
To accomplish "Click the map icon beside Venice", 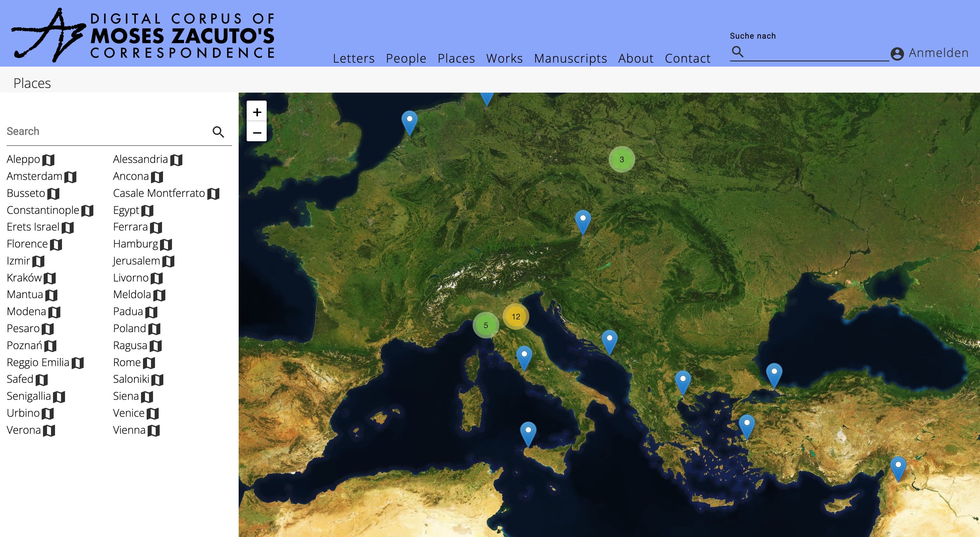I will pos(153,413).
